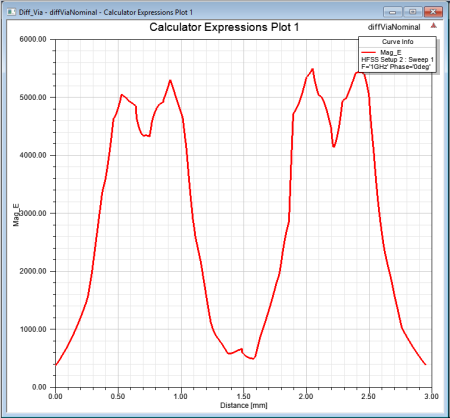Click the curve's highest peak near 2.05 mm

click(312, 69)
